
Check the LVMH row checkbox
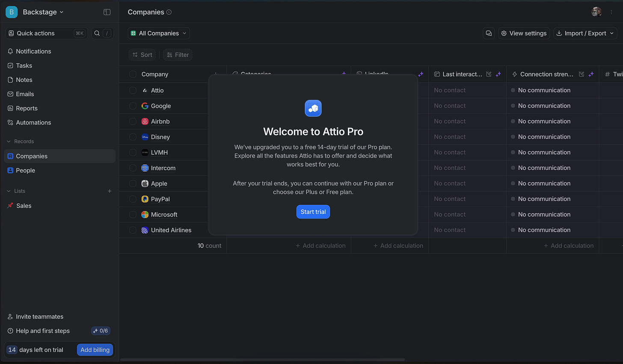coord(133,152)
